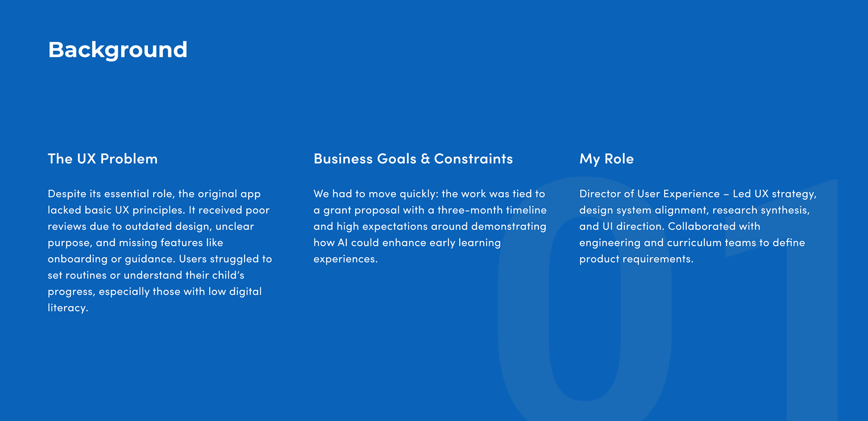Click line 'onboarding or guidance. Users struggled to'
868x421 pixels.
pos(160,259)
